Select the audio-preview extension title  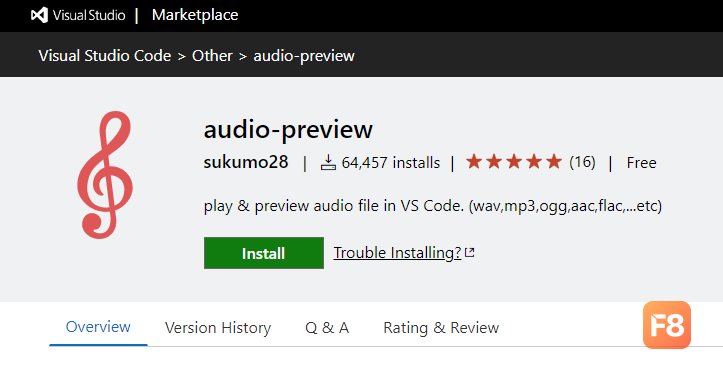(x=288, y=129)
